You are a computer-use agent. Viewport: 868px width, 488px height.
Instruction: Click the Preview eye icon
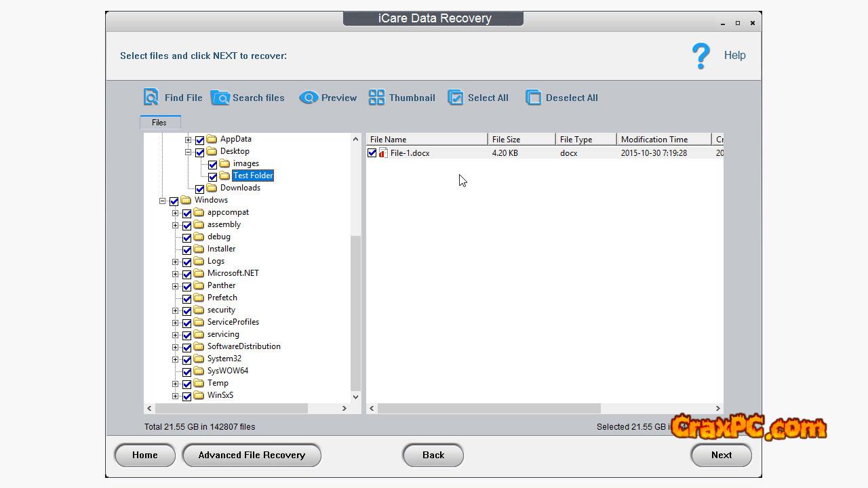pyautogui.click(x=309, y=98)
